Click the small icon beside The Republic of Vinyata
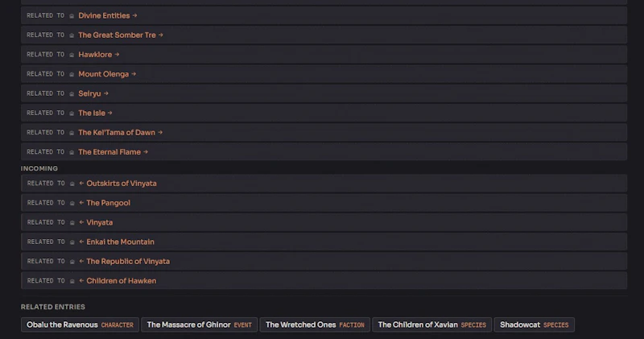 (x=72, y=262)
